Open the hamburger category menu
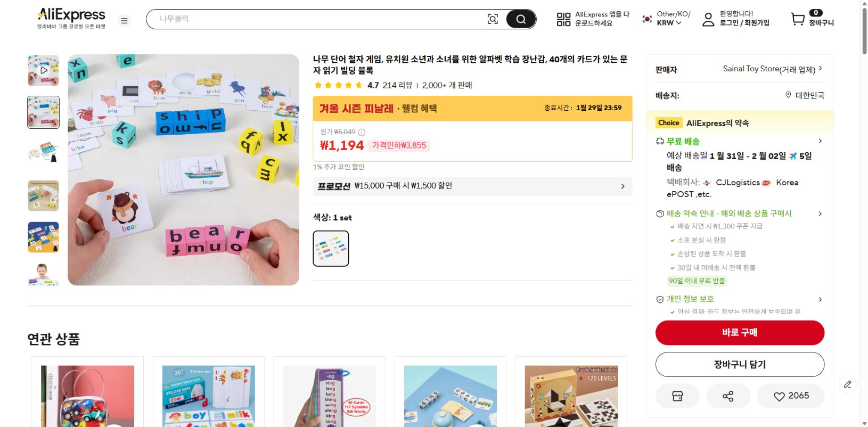 click(x=124, y=21)
